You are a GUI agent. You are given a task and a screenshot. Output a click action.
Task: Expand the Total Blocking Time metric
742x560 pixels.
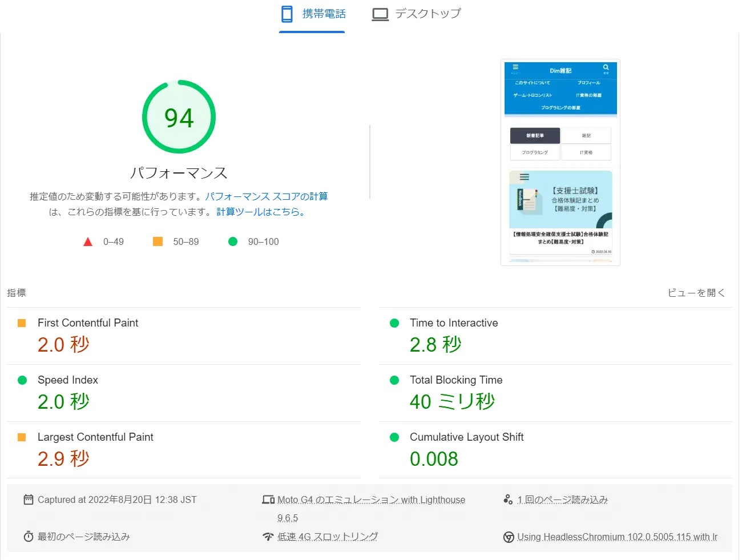point(455,380)
